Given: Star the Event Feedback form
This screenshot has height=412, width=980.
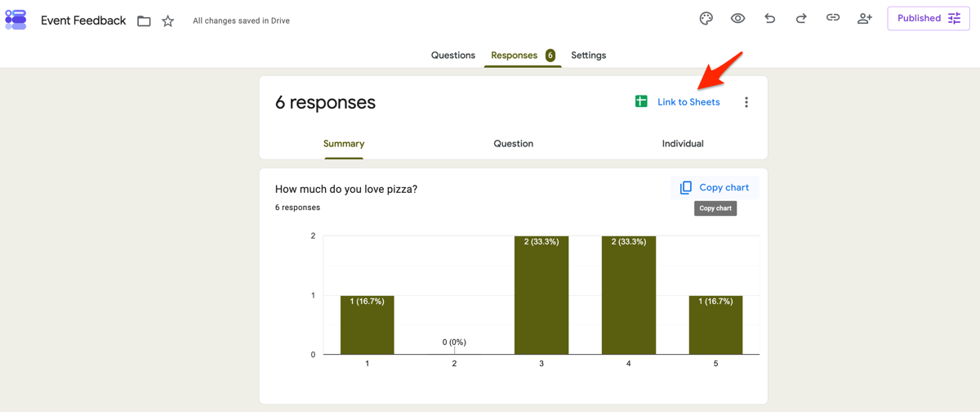Looking at the screenshot, I should coord(167,21).
